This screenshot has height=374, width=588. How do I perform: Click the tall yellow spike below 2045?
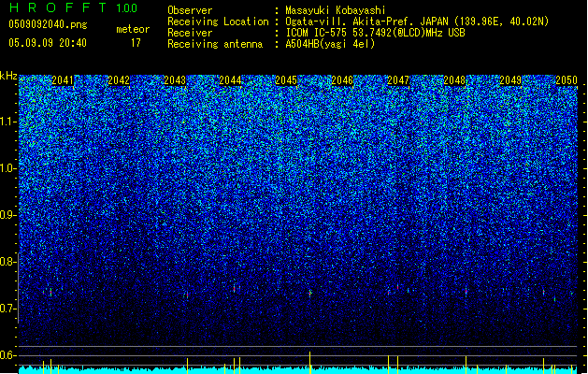coord(309,363)
